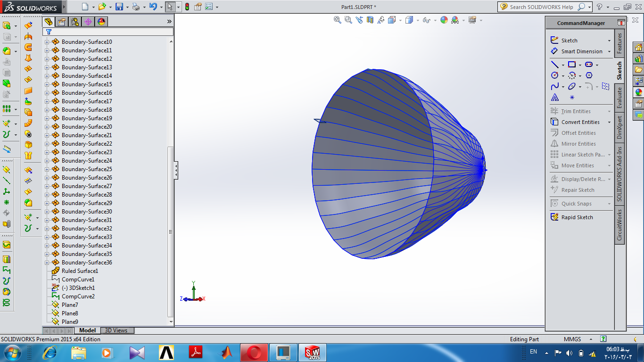Switch to the Evaluate tab
Viewport: 644px width, 362px height.
[x=619, y=98]
